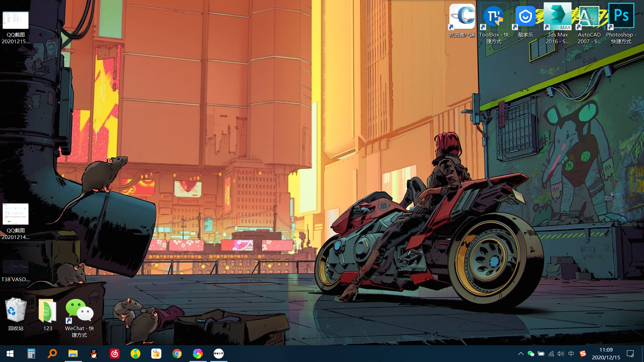644x362 pixels.
Task: Open the white circular app taskbar icon
Action: [219, 354]
